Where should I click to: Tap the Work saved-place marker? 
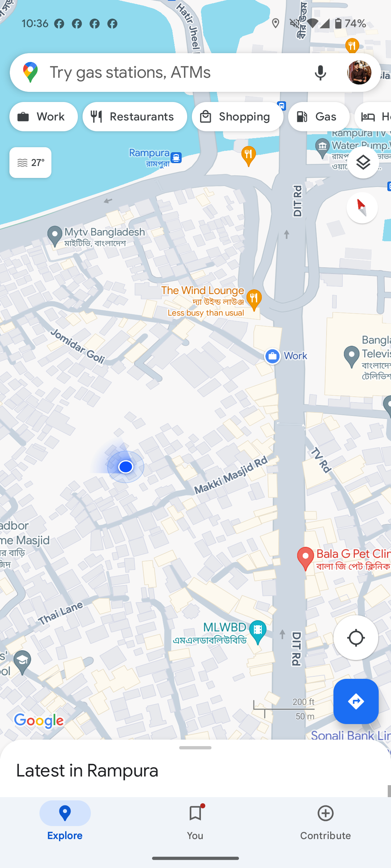(273, 356)
